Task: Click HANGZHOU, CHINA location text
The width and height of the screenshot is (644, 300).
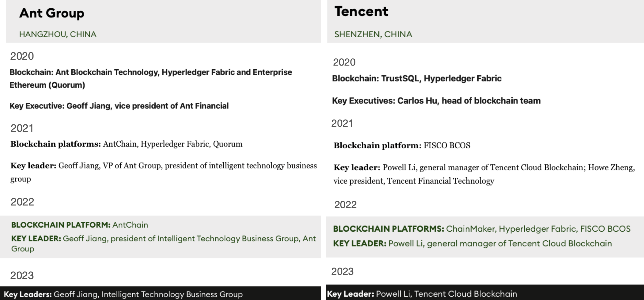Action: [x=58, y=34]
